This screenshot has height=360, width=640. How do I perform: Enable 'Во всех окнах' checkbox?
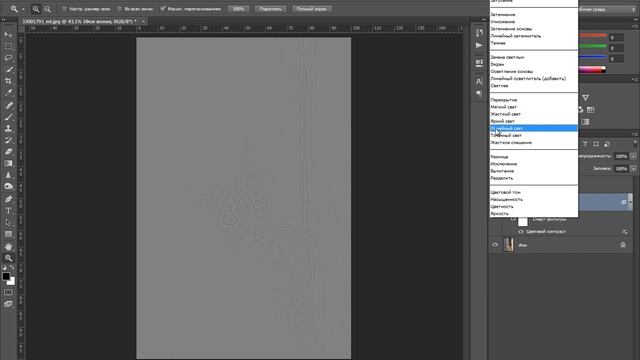pyautogui.click(x=120, y=9)
